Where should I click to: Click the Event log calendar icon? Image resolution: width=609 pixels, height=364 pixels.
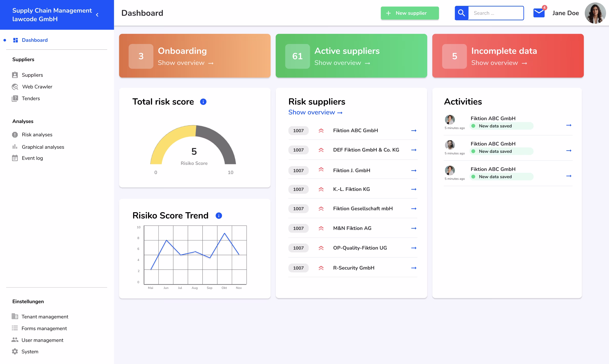(x=15, y=158)
